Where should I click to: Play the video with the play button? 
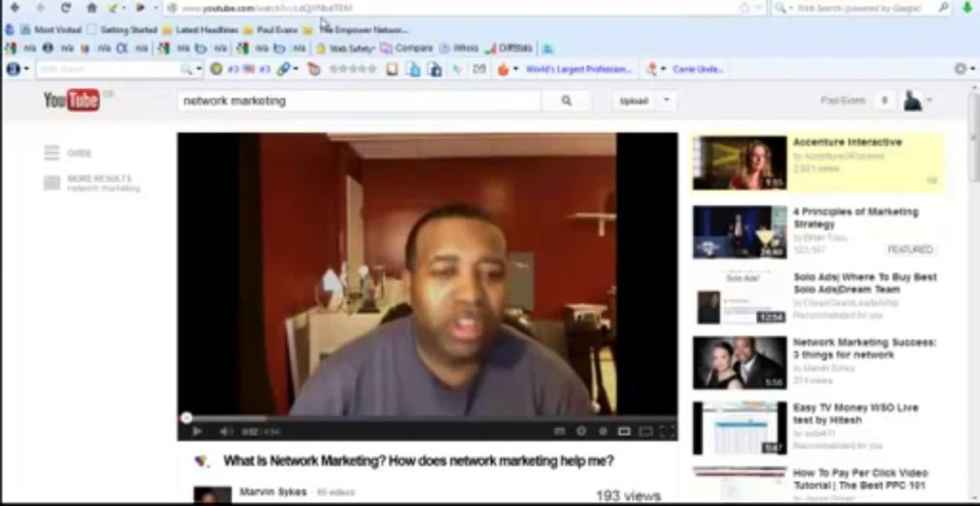197,431
